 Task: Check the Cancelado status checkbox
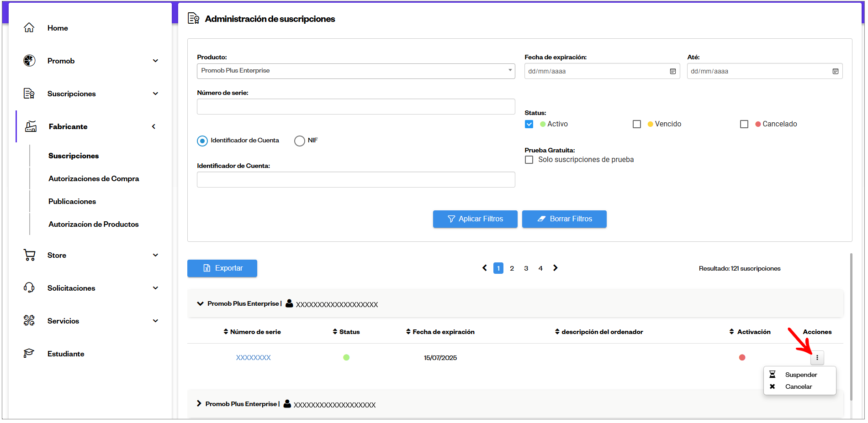[744, 124]
